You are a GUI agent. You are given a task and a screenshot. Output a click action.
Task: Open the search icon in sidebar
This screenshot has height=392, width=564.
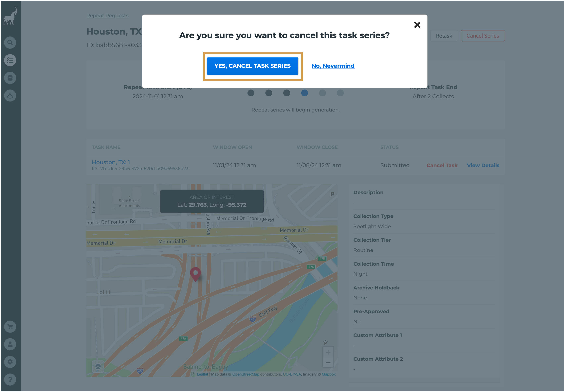(10, 43)
